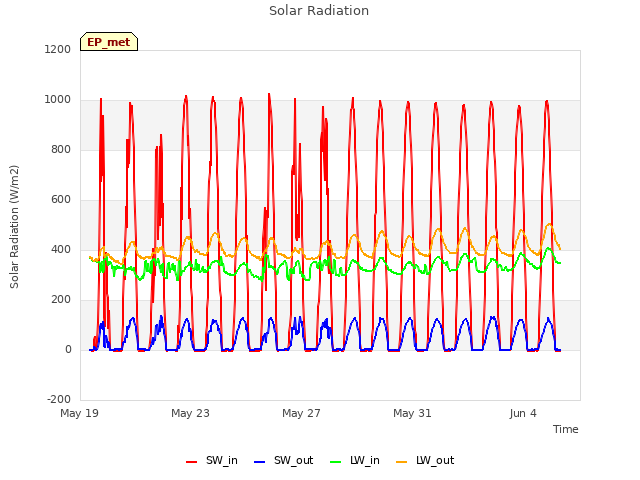Click the green LW_in legend swatch
The image size is (640, 480).
[x=336, y=462]
